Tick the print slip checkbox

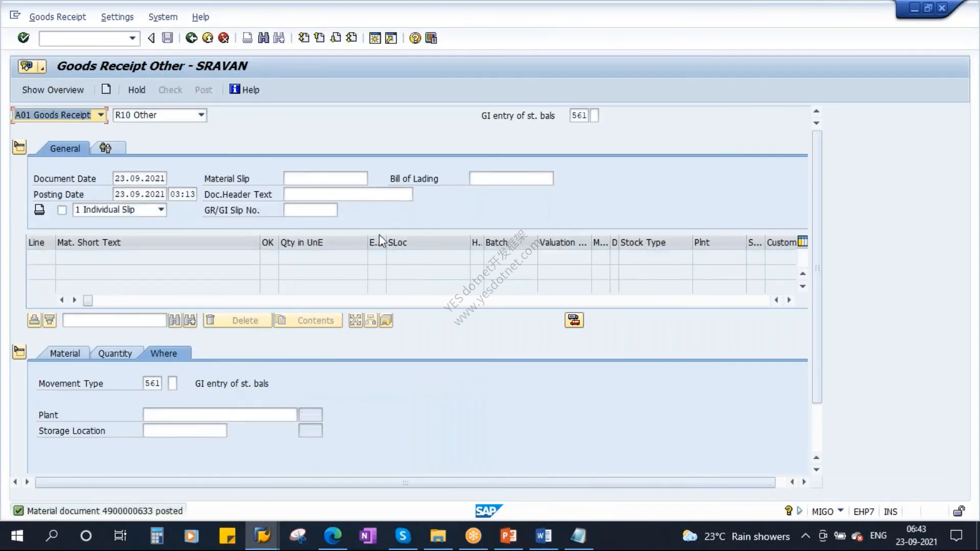pos(62,210)
